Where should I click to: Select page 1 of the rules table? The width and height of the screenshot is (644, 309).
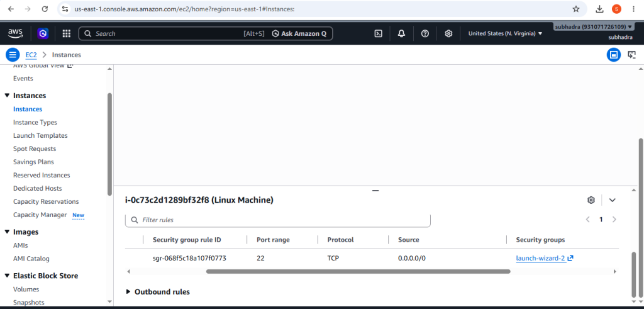(601, 220)
